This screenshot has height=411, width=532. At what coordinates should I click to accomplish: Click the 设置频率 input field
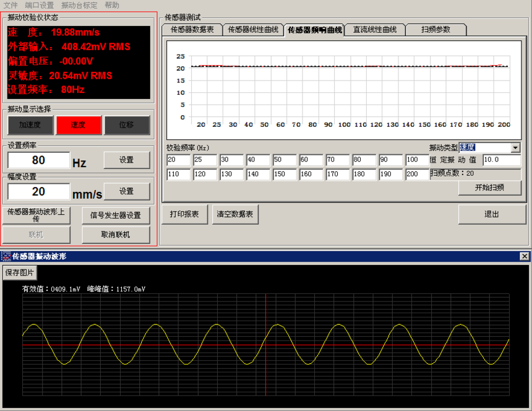[x=39, y=160]
